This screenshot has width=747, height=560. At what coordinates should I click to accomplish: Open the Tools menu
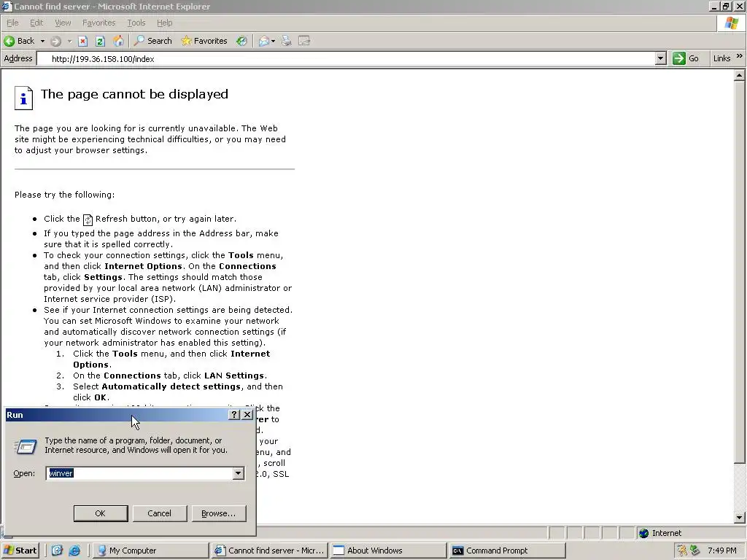point(136,23)
